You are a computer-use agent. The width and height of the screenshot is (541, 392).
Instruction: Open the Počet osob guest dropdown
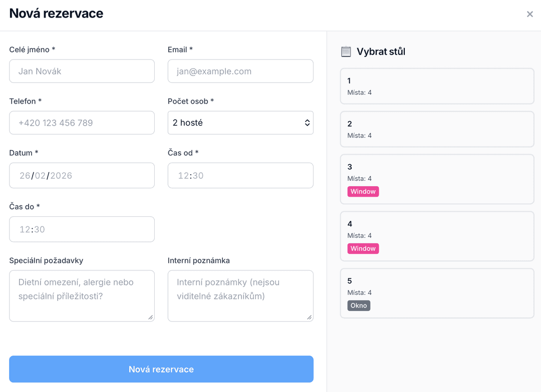click(x=240, y=123)
